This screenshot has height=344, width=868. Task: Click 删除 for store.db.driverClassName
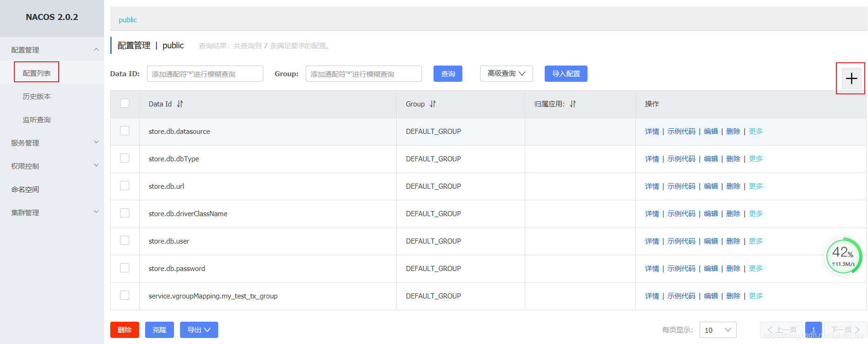[x=733, y=214]
